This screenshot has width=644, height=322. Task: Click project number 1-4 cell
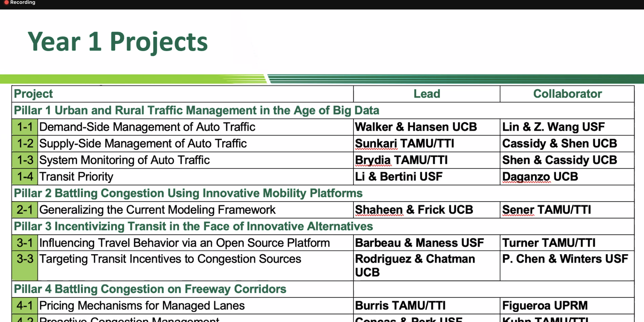(x=25, y=177)
